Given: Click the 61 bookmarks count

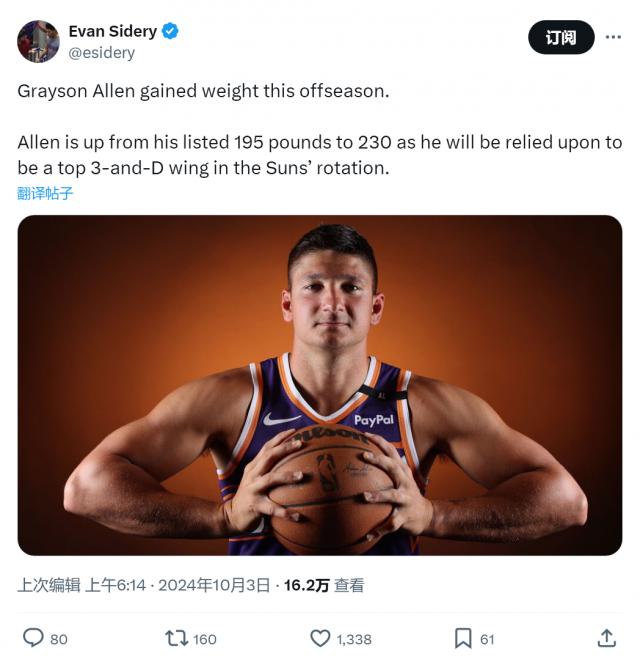Looking at the screenshot, I should 487,639.
